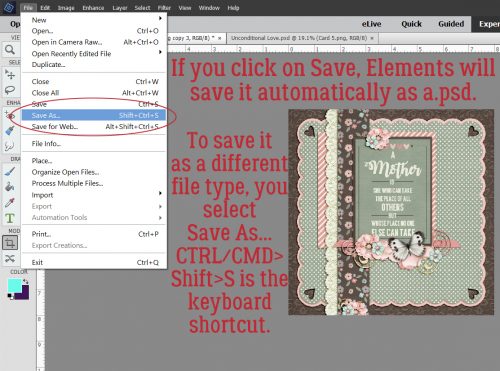Click the Photoshop Elements app logo
Viewport: 500px width, 371px height.
[x=9, y=8]
